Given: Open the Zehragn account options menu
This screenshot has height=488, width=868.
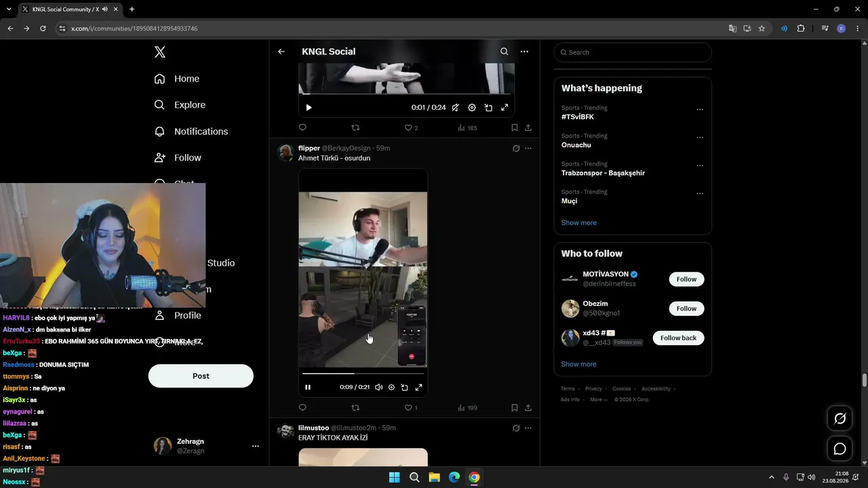Looking at the screenshot, I should point(256,446).
